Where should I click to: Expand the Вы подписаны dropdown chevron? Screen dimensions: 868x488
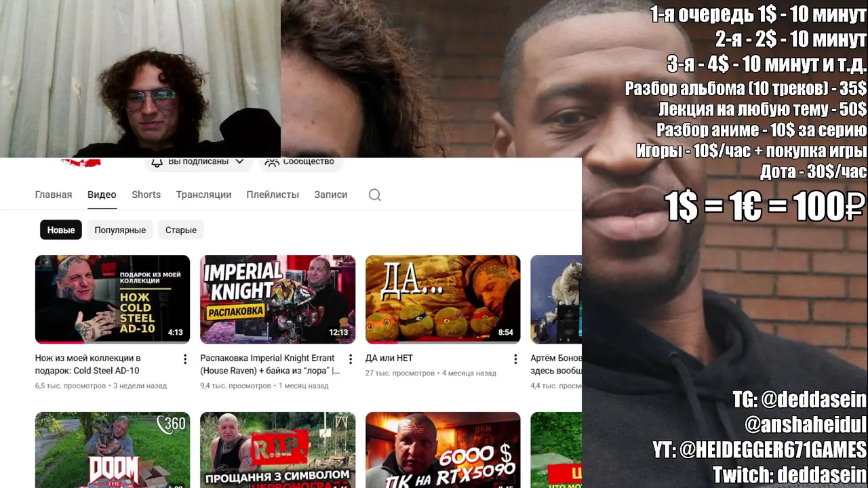coord(239,162)
